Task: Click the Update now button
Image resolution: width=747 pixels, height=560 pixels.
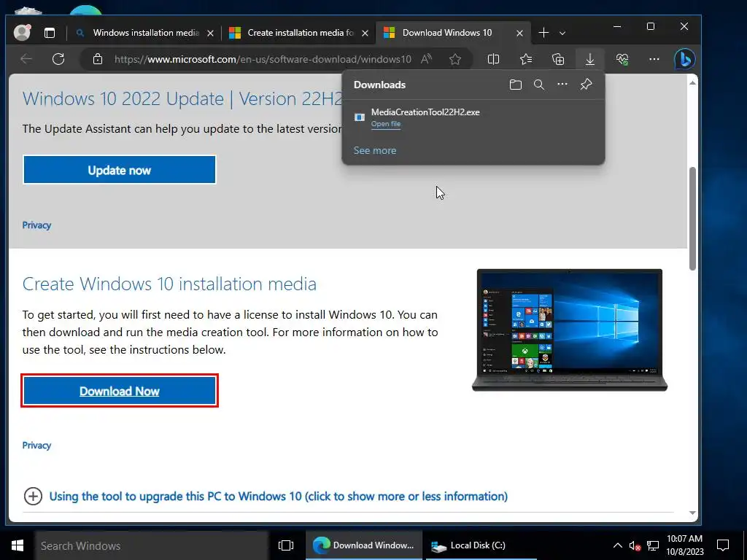Action: click(x=119, y=170)
